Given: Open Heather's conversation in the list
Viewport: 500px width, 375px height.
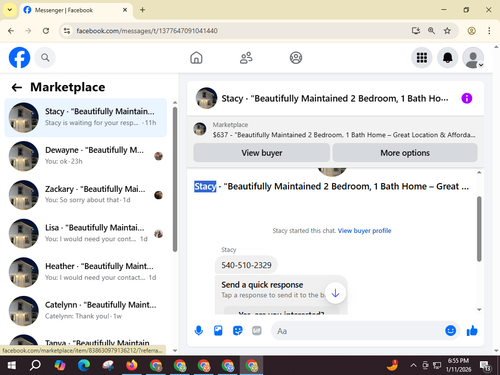Looking at the screenshot, I should (x=86, y=272).
